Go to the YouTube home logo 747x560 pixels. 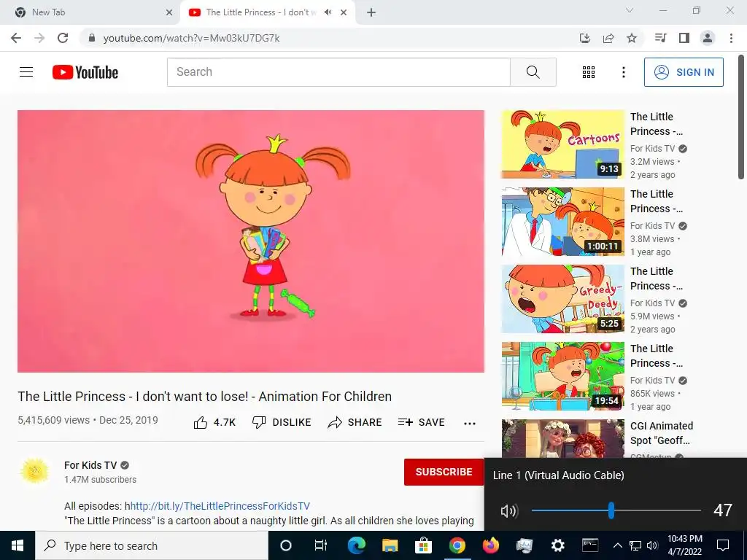(85, 72)
